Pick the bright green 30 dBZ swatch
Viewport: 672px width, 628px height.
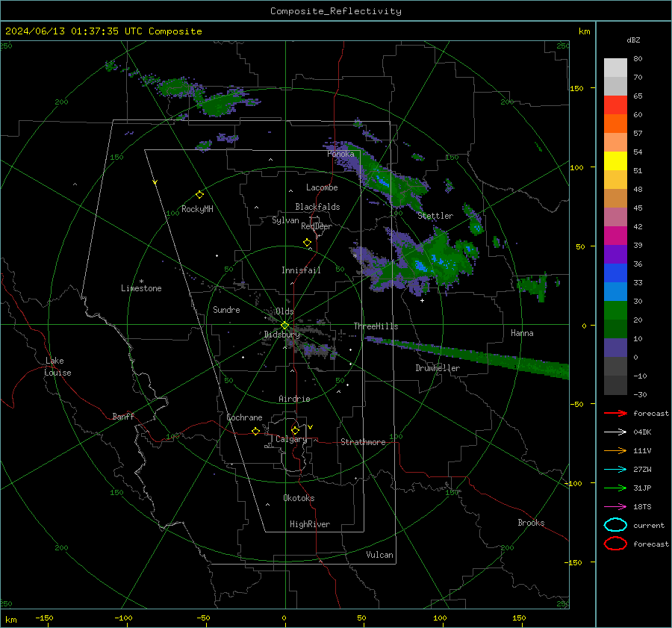pos(615,311)
